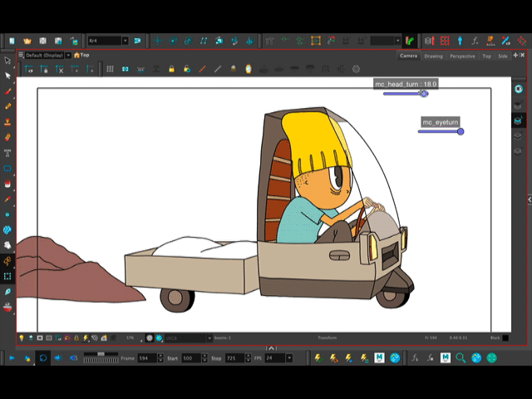This screenshot has height=399, width=532.
Task: Click the Top camera home button
Action: coord(77,56)
